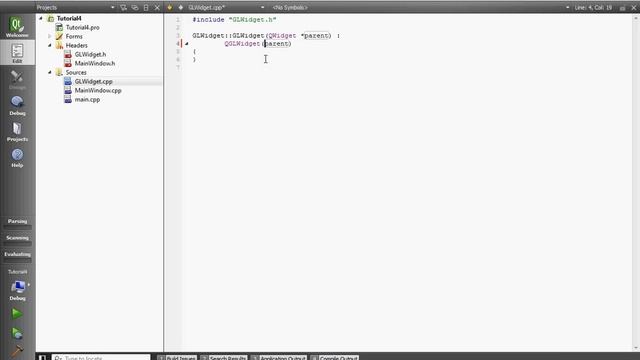Click the Sources folder icon
640x360 pixels.
coord(59,72)
